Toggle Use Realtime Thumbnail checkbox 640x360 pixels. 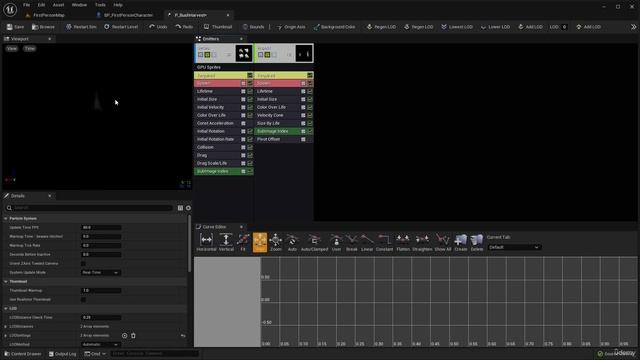point(83,300)
